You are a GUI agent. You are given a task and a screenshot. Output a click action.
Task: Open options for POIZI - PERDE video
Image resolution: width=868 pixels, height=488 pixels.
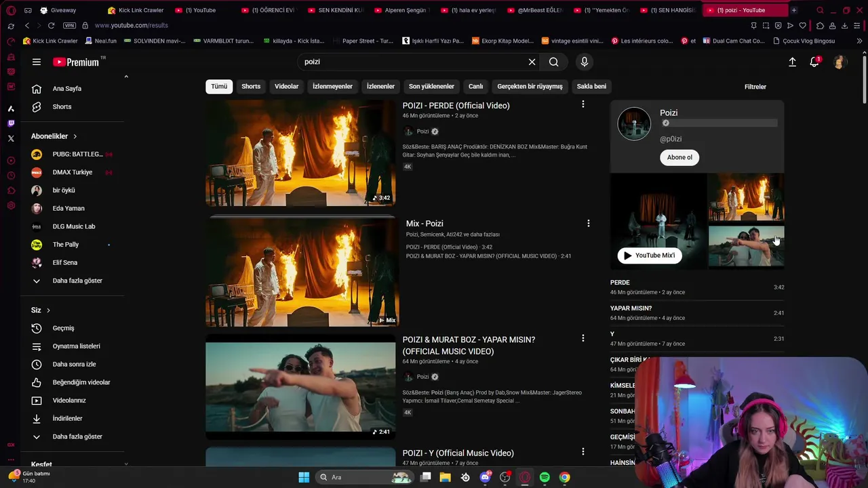tap(583, 104)
